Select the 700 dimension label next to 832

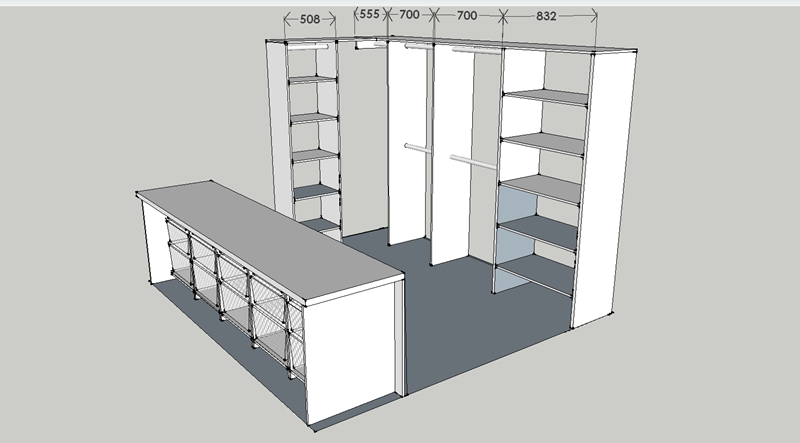coord(466,16)
